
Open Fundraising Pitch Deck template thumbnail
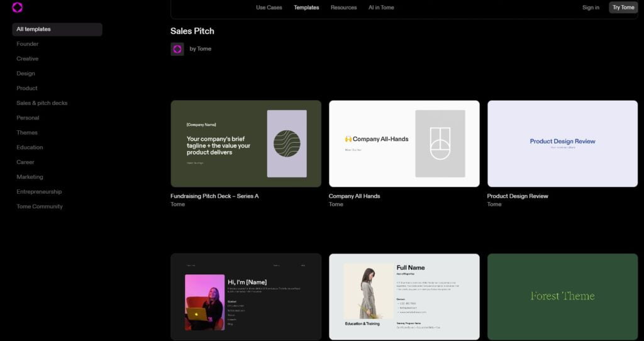coord(246,144)
